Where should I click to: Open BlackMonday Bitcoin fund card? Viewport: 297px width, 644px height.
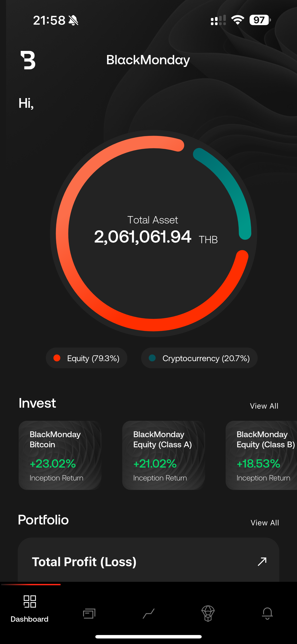[60, 455]
